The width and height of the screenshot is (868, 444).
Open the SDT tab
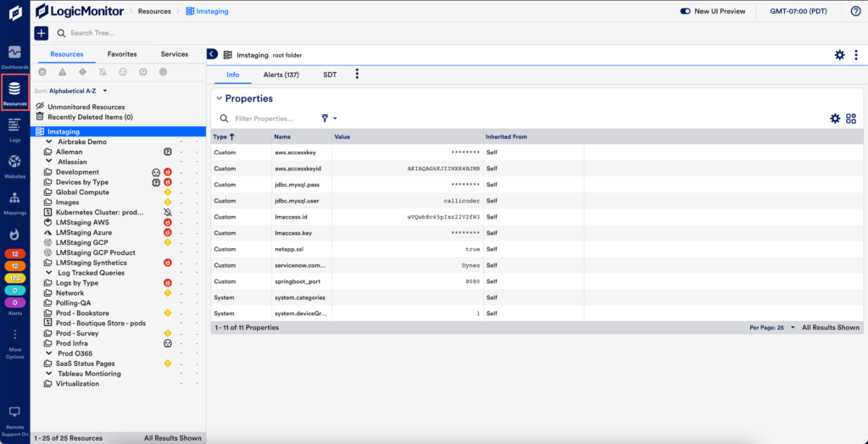coord(330,75)
